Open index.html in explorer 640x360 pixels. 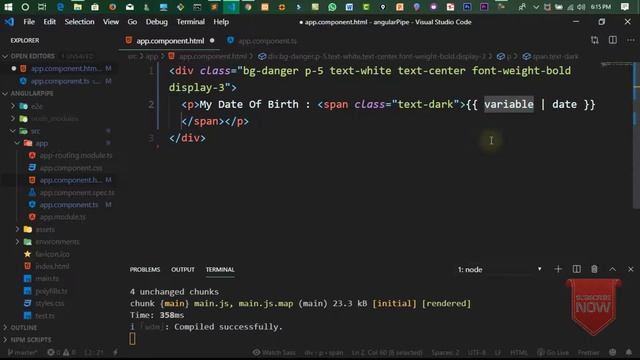pyautogui.click(x=52, y=266)
